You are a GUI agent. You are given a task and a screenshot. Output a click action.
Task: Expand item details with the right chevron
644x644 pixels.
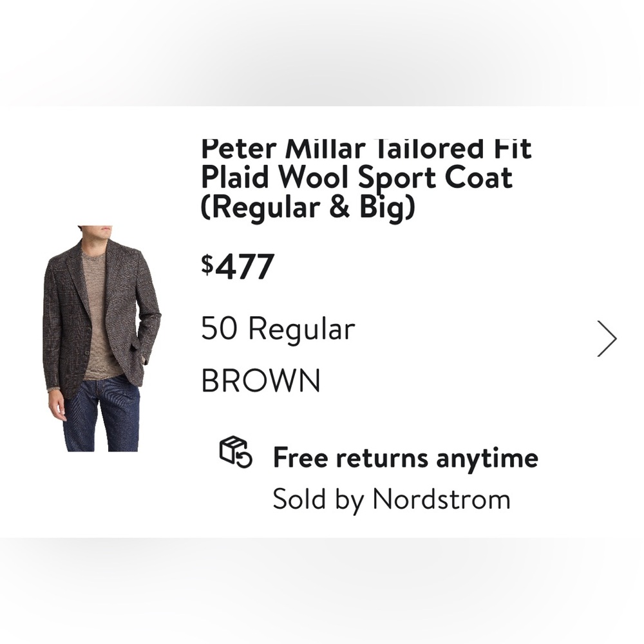click(606, 337)
